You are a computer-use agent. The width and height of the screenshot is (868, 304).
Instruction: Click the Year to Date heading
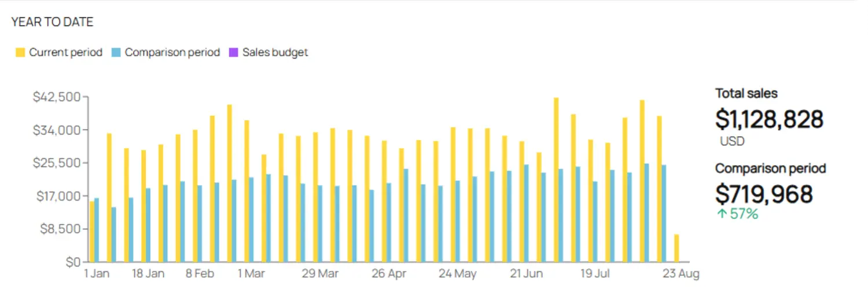pyautogui.click(x=52, y=23)
